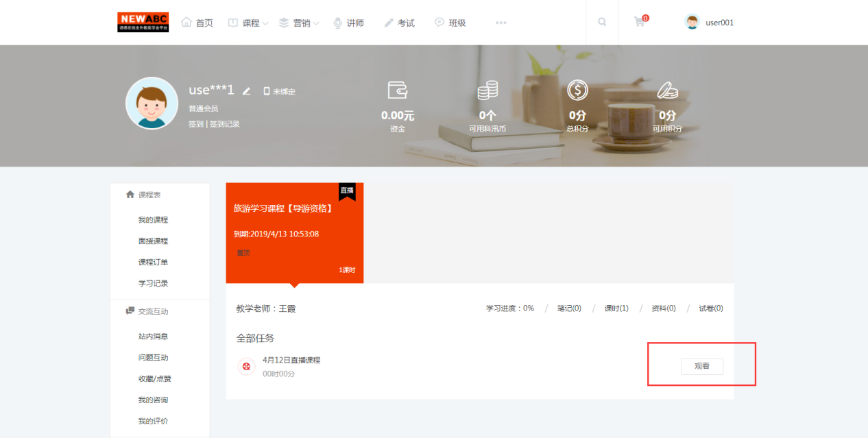This screenshot has width=868, height=438.
Task: Click the wallet funds icon
Action: point(398,90)
